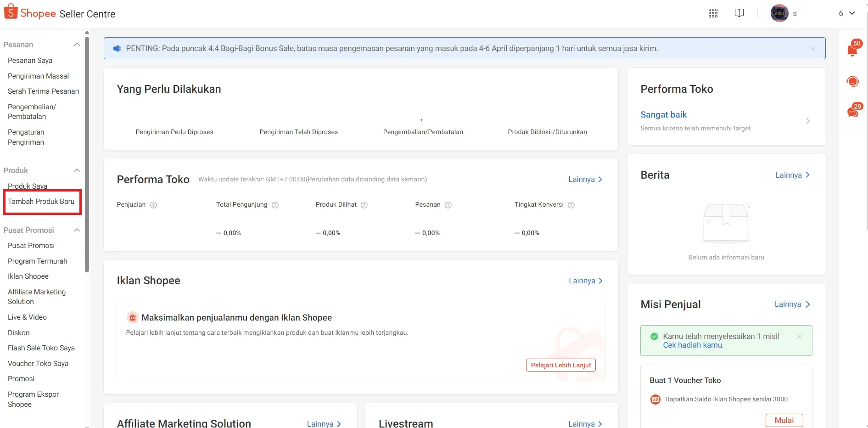Click the SHIBU profile avatar picture
Screen dimensions: 868x428
coord(779,13)
